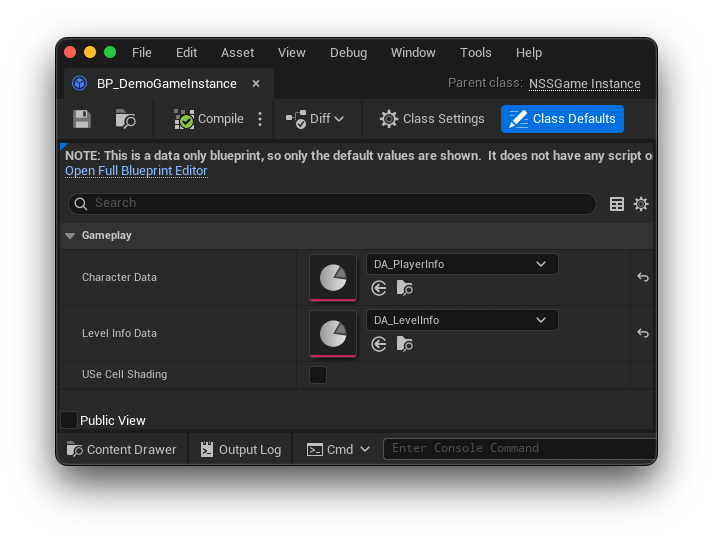Viewport: 713px width, 539px height.
Task: Open the details view settings gear
Action: 641,204
